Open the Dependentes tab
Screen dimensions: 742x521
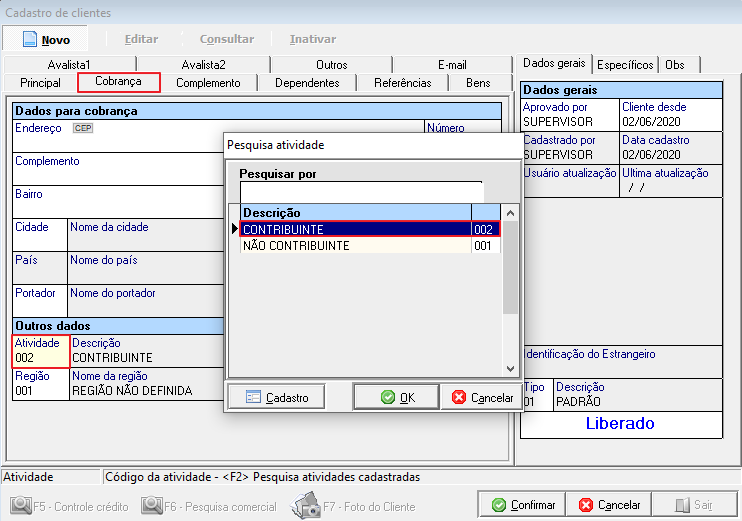[307, 83]
